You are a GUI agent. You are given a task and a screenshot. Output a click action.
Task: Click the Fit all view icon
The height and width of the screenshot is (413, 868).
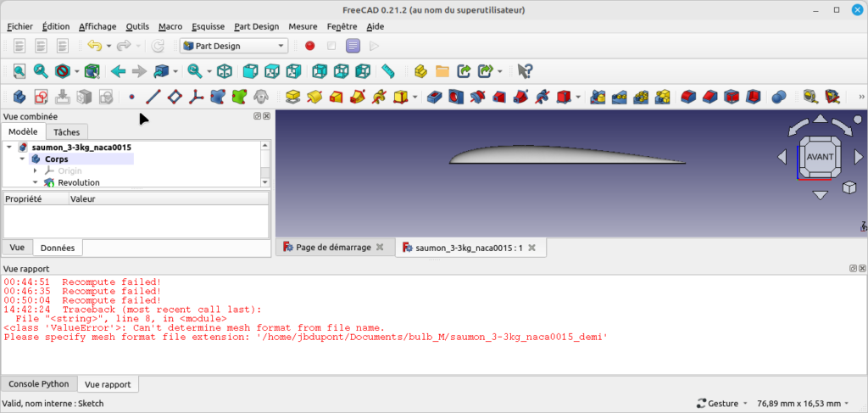coord(19,71)
